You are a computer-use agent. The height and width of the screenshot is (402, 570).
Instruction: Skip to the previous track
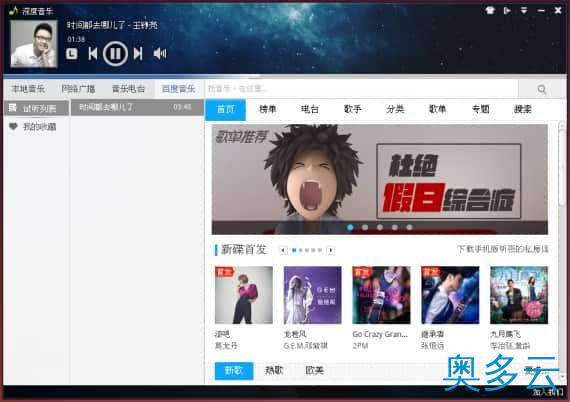[93, 54]
